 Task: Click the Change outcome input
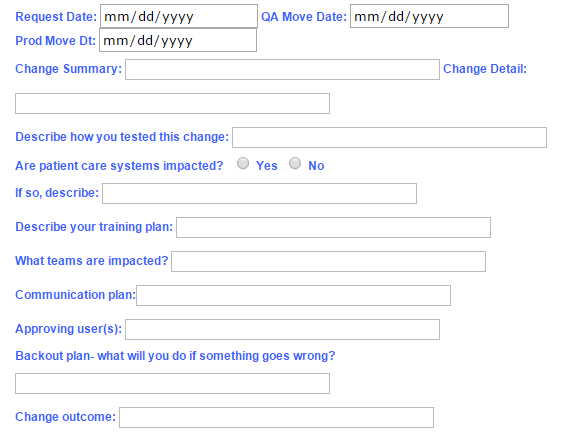(277, 418)
